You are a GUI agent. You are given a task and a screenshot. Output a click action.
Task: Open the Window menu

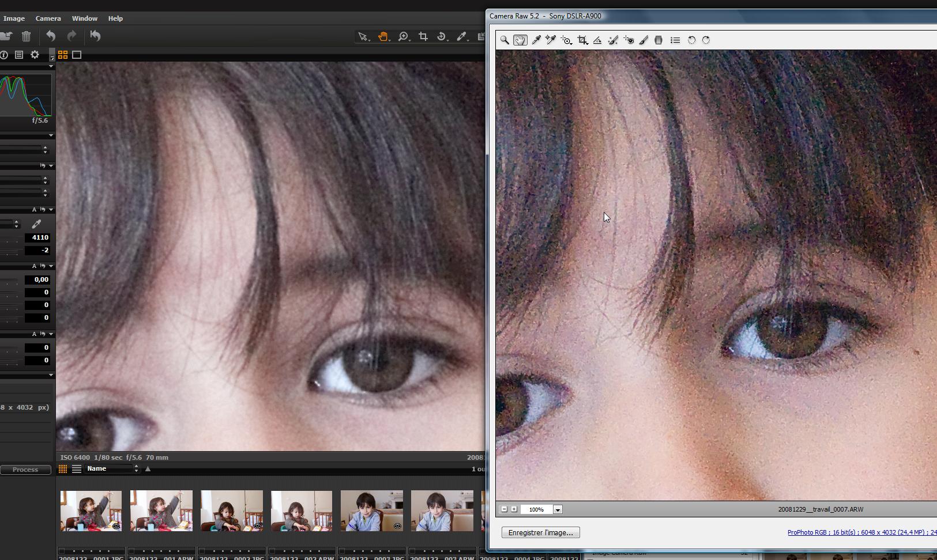click(84, 18)
